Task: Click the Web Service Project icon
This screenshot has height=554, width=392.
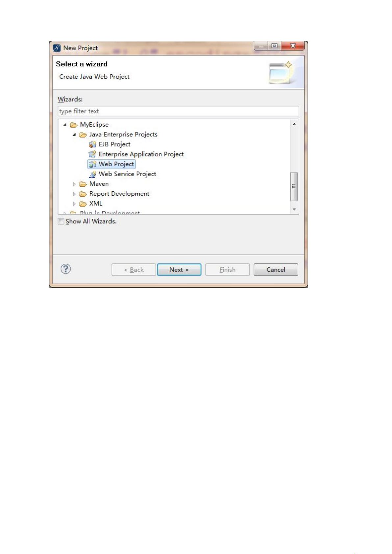Action: (x=92, y=174)
